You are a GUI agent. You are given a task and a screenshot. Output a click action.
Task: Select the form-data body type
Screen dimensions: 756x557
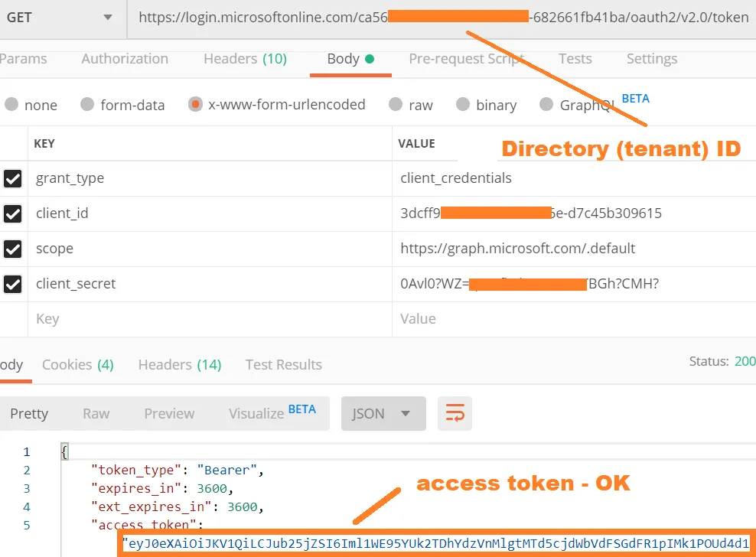(123, 105)
